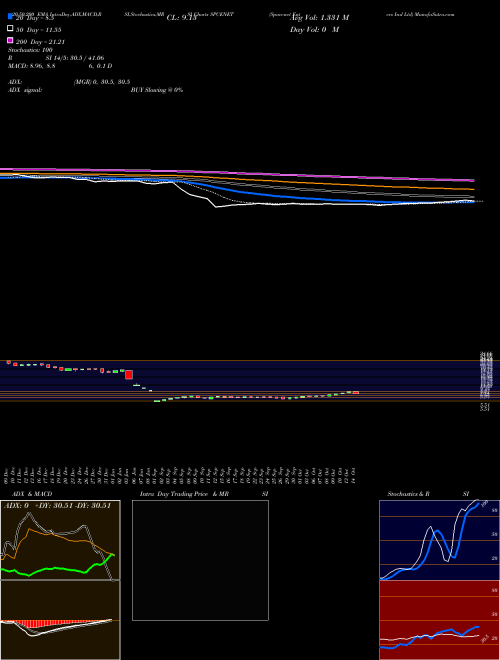The height and width of the screenshot is (660, 500).
Task: Click 'ADX: 0 +DY: 30.51 -DY: 30.51' header
Action: pos(57,506)
